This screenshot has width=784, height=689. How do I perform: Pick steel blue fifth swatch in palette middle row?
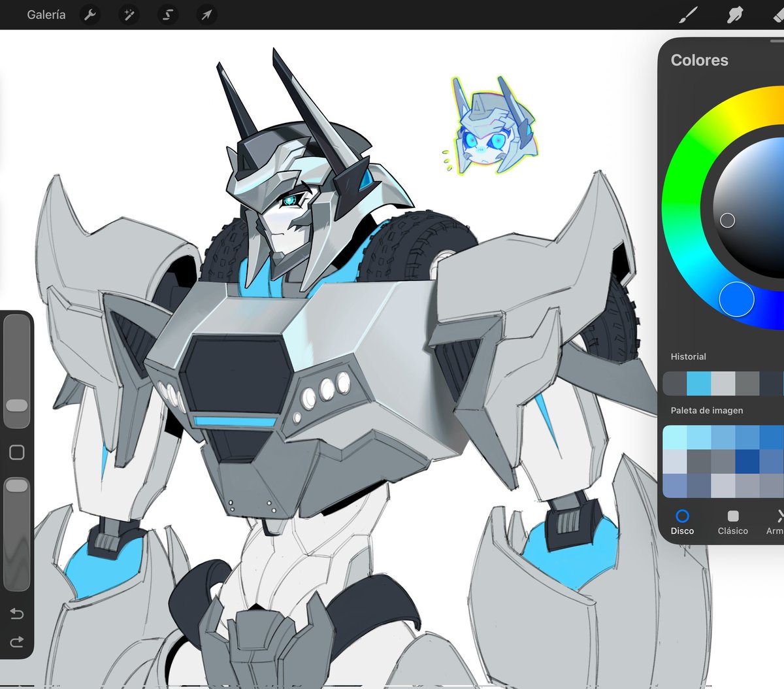(x=772, y=462)
